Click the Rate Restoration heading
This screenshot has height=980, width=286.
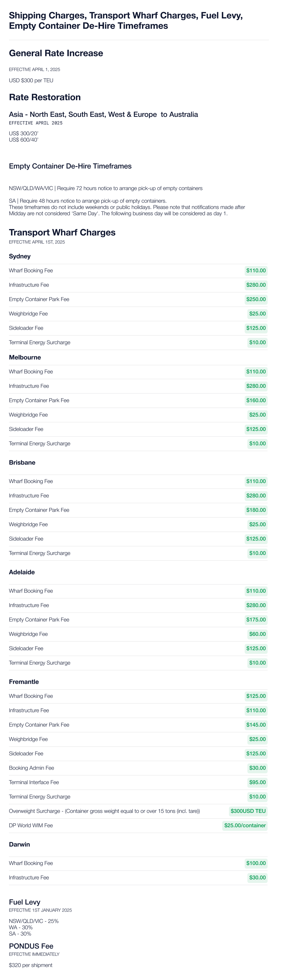point(45,97)
